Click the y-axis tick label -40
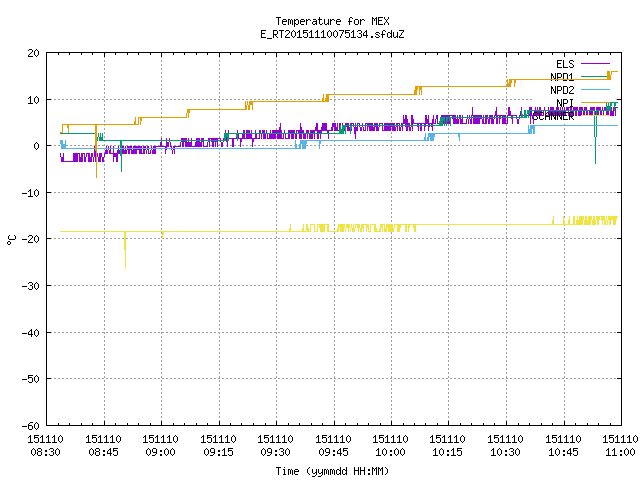The width and height of the screenshot is (640, 480). click(x=31, y=333)
